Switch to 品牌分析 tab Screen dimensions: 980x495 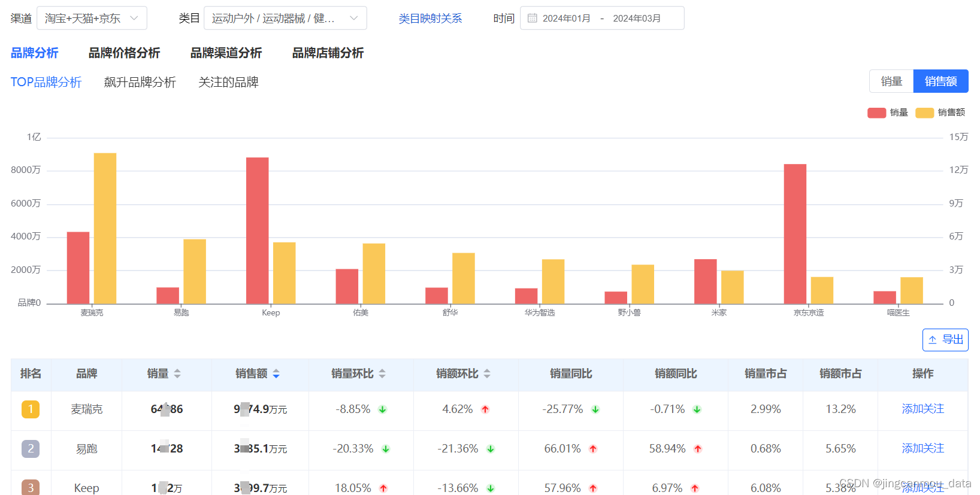click(x=34, y=53)
